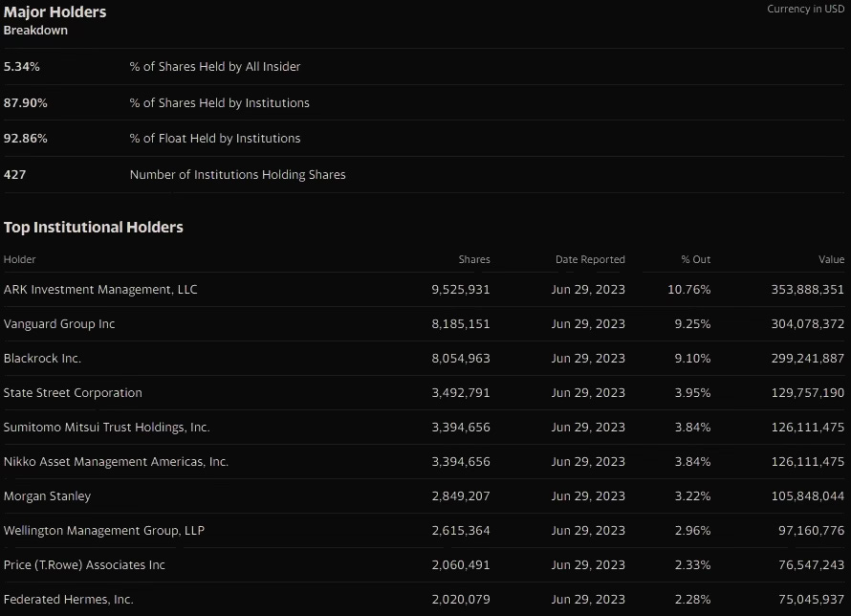Viewport: 851px width, 616px height.
Task: Click the Breakdown subheading
Action: click(35, 31)
